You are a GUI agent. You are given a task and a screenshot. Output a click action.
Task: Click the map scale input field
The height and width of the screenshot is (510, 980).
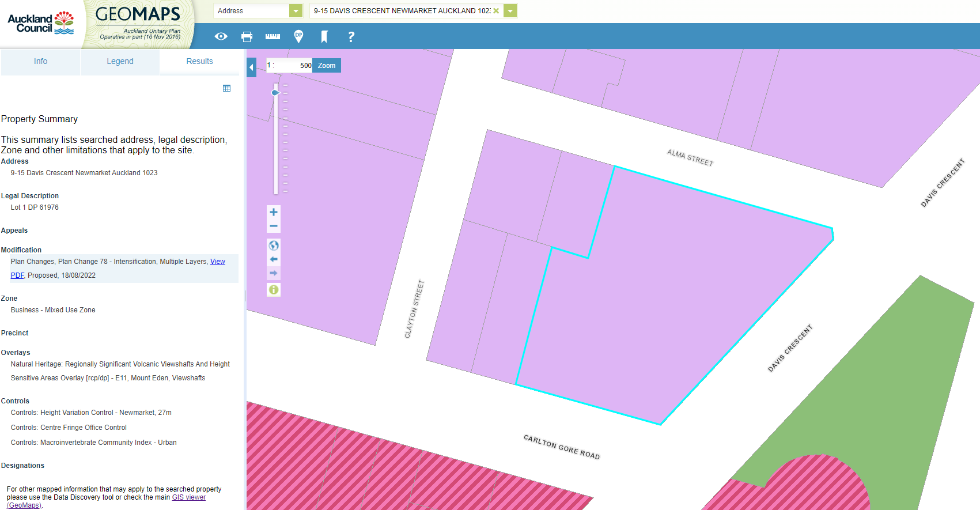click(289, 66)
